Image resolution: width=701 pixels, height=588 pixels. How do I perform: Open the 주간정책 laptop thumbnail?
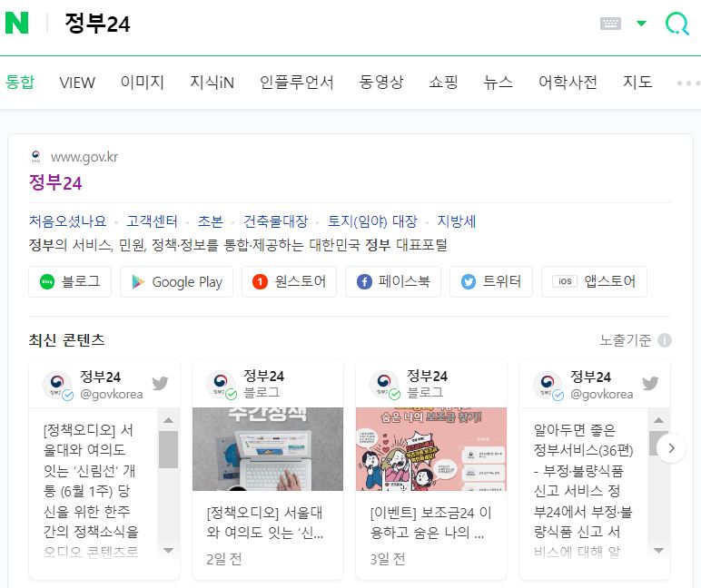tap(268, 449)
